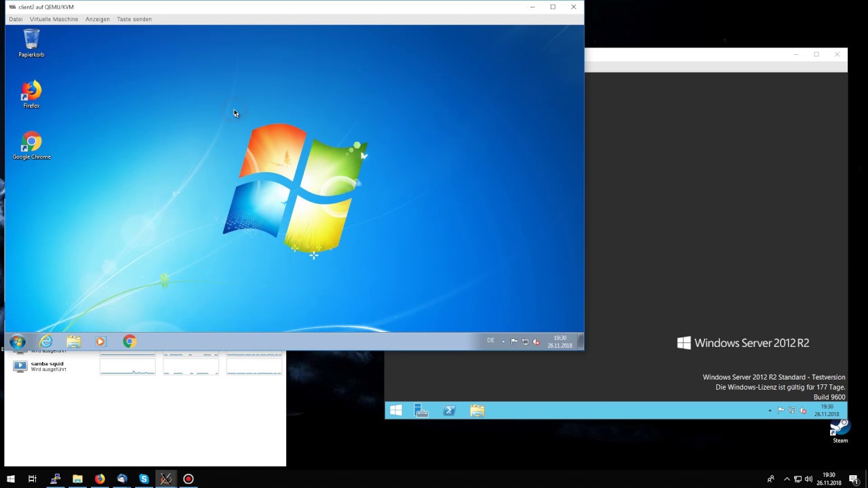Open the clock in Server 2012 taskbar
The height and width of the screenshot is (488, 868).
pos(827,410)
